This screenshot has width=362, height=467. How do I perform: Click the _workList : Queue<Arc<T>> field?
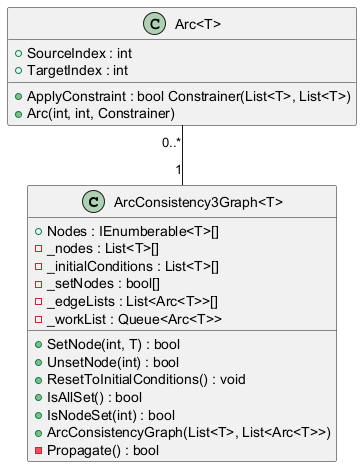coord(134,319)
